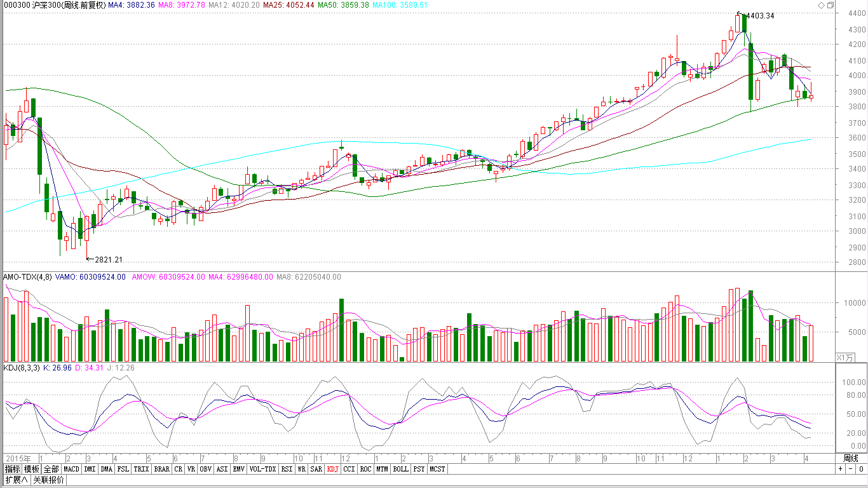Click the VAMO: 60309524.00 value
The width and height of the screenshot is (868, 488).
tap(90, 277)
